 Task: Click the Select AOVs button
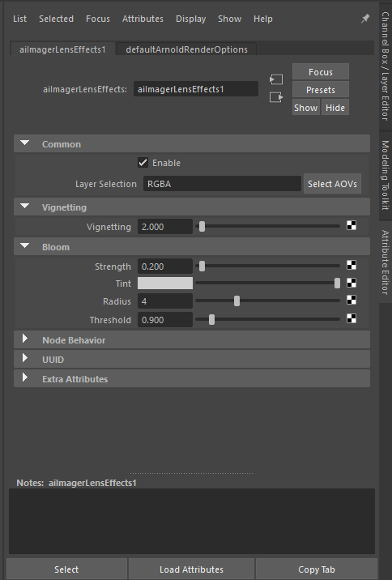332,183
